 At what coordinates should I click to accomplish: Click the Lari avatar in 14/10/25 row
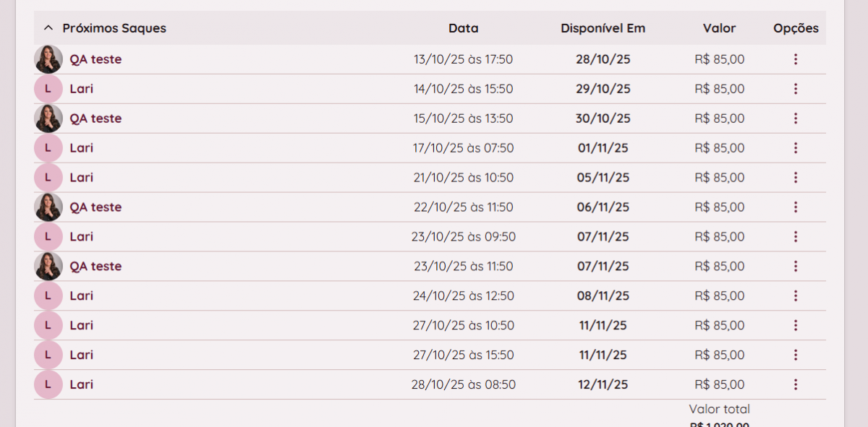click(x=48, y=89)
